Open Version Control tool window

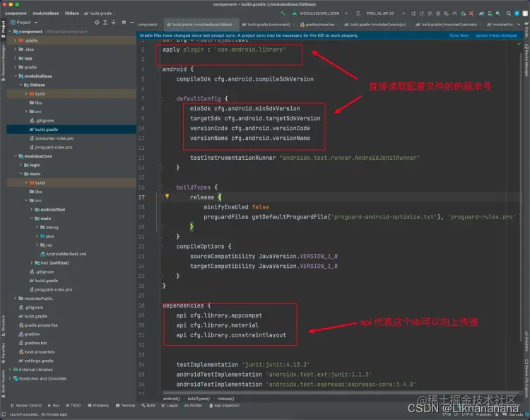click(x=26, y=405)
